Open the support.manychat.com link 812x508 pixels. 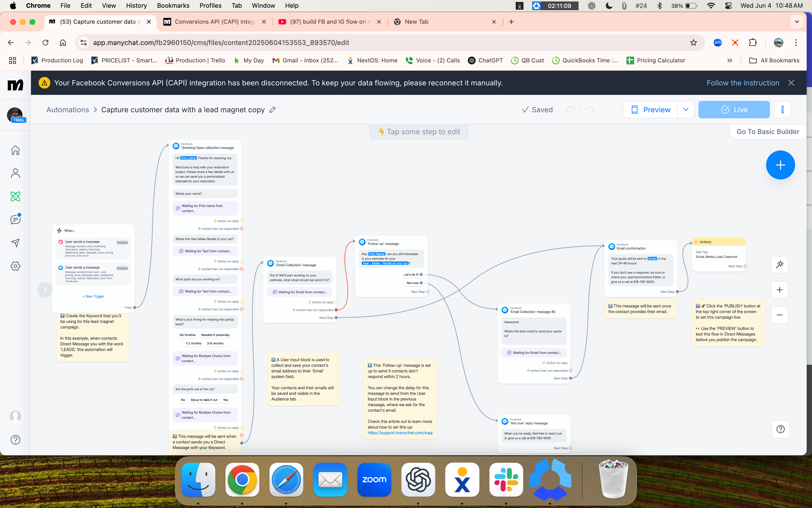(x=400, y=433)
